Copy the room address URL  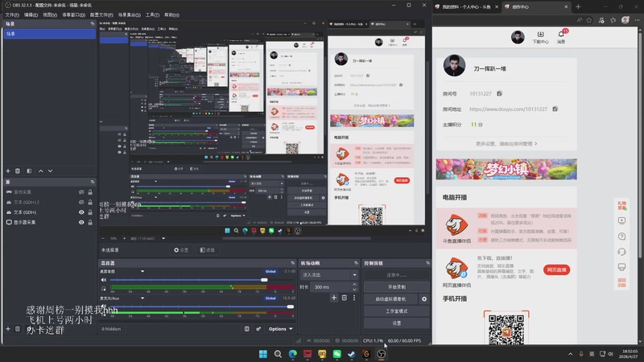coord(555,109)
